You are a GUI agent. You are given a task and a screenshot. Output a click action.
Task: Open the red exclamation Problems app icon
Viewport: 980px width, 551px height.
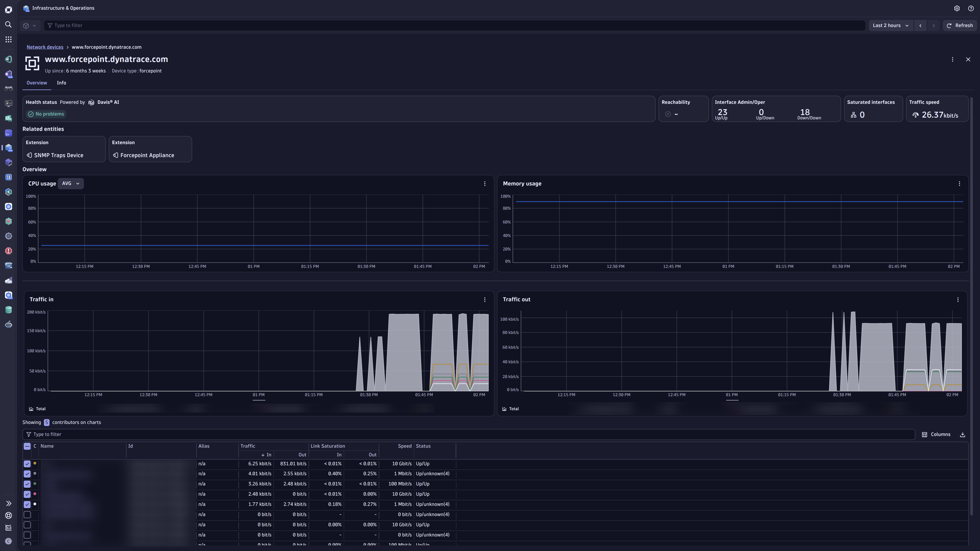coord(8,251)
